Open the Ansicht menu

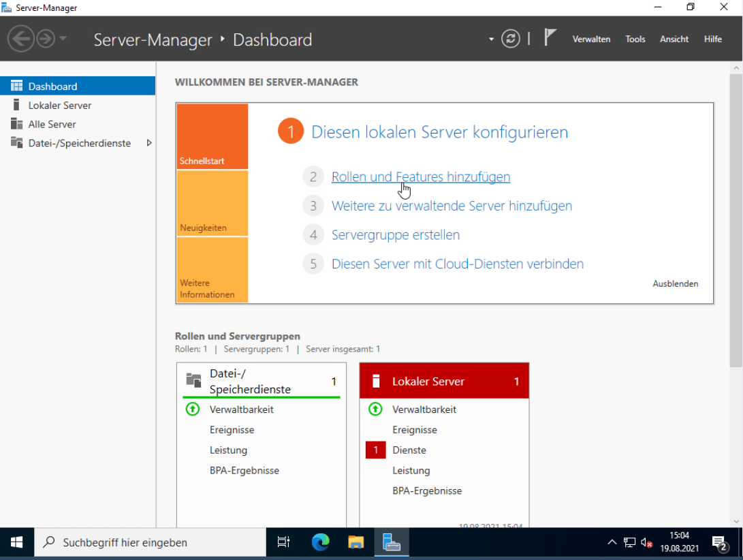point(674,39)
